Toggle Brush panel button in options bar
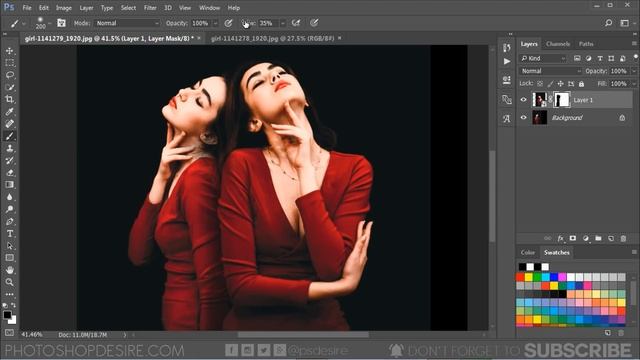Image resolution: width=640 pixels, height=360 pixels. point(61,23)
